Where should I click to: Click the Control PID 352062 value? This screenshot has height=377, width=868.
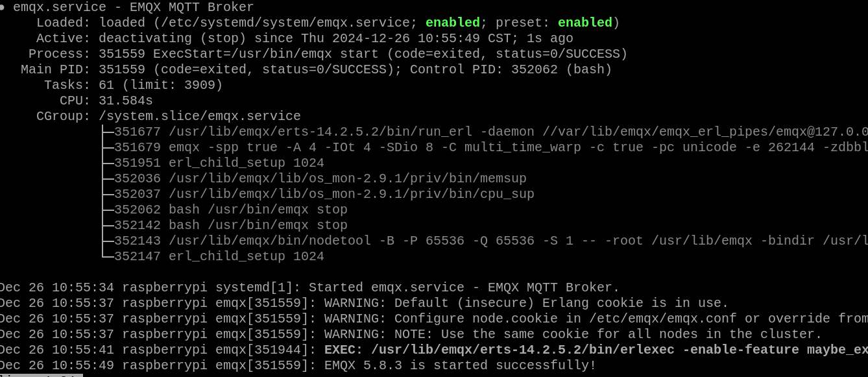pyautogui.click(x=534, y=69)
